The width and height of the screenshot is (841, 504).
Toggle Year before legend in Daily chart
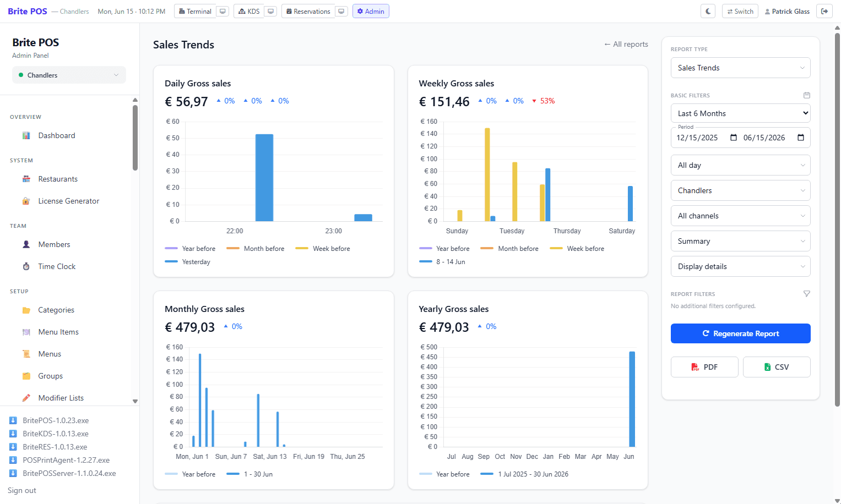tap(190, 249)
